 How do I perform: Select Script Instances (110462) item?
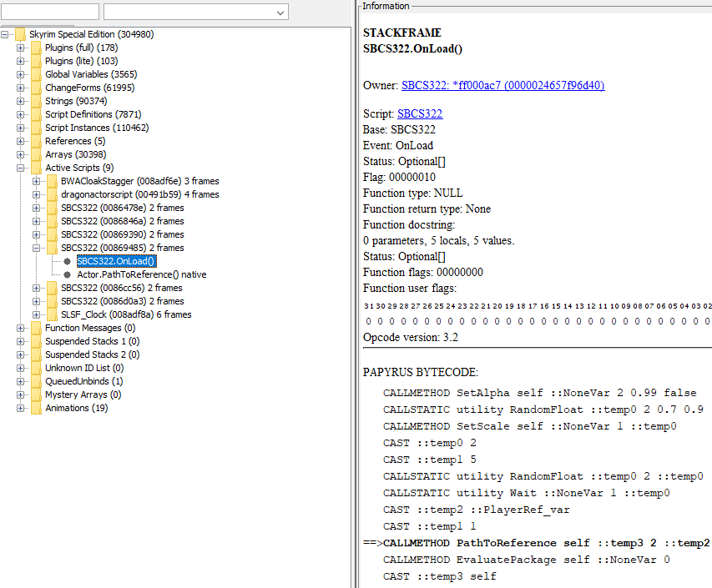click(97, 128)
